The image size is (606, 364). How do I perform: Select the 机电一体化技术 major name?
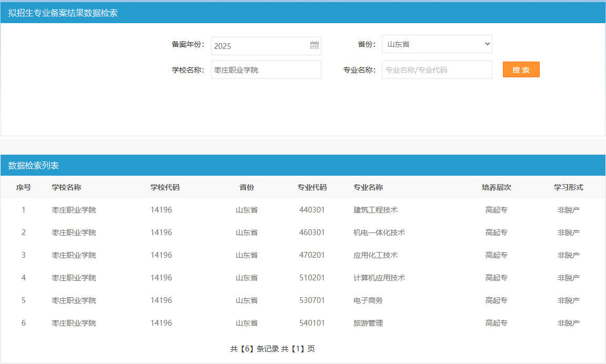[x=379, y=232]
